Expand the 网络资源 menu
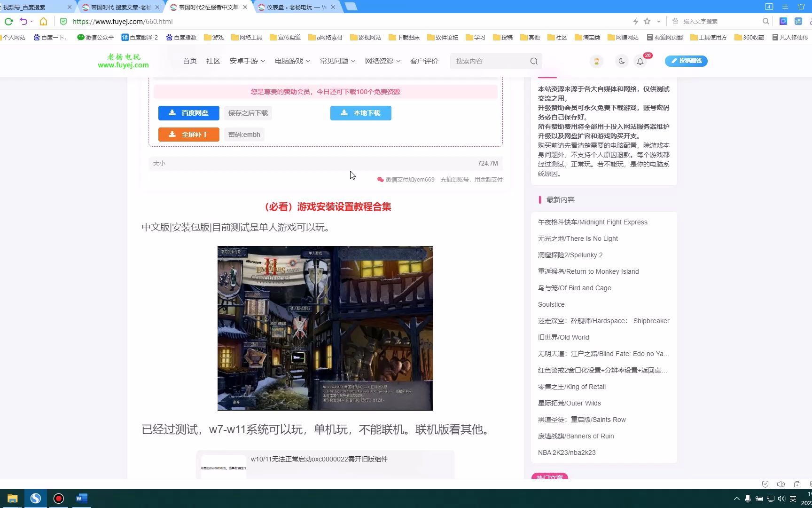The image size is (812, 508). coord(383,61)
